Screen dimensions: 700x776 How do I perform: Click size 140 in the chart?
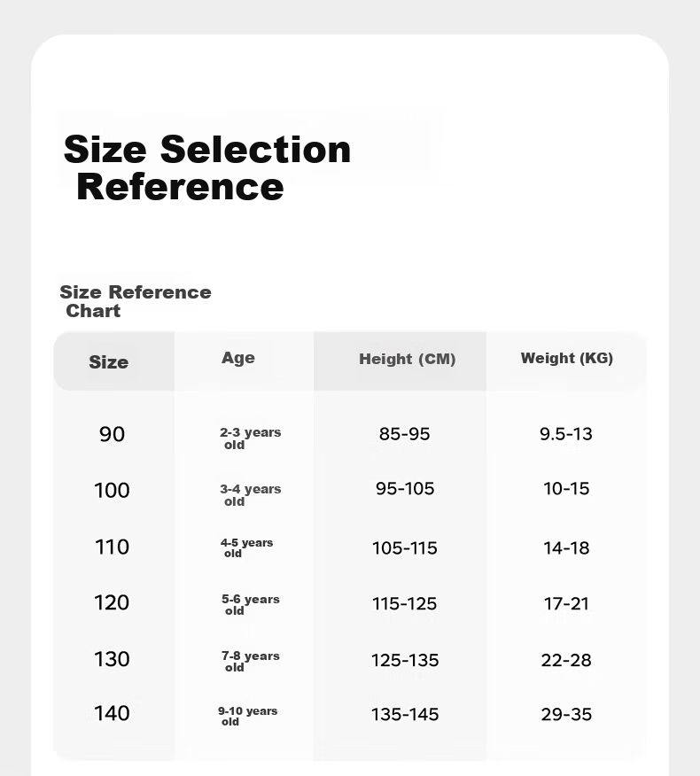tap(112, 713)
